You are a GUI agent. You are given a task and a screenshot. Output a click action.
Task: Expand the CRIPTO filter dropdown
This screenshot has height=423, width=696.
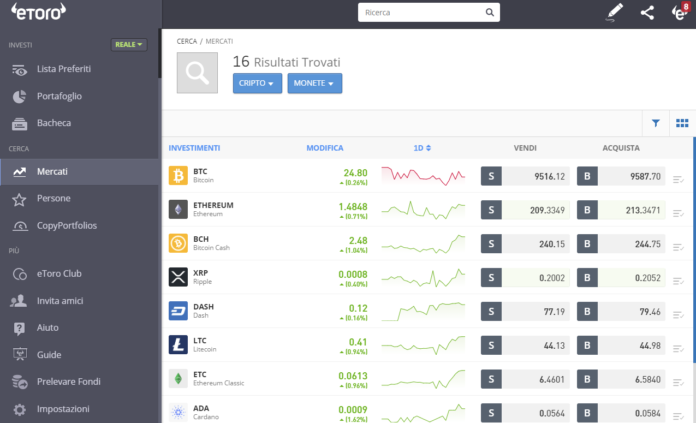pyautogui.click(x=257, y=83)
